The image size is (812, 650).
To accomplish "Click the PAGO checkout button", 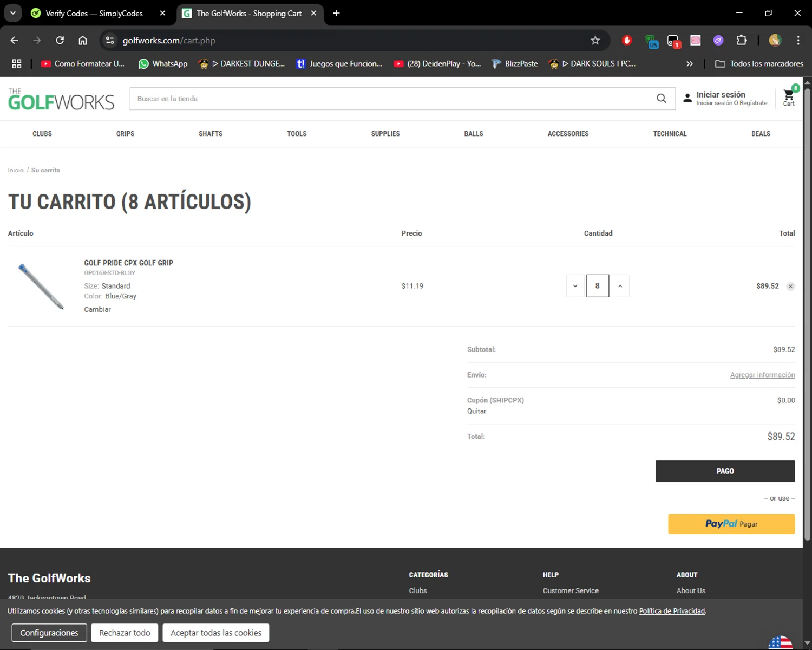I will click(725, 471).
